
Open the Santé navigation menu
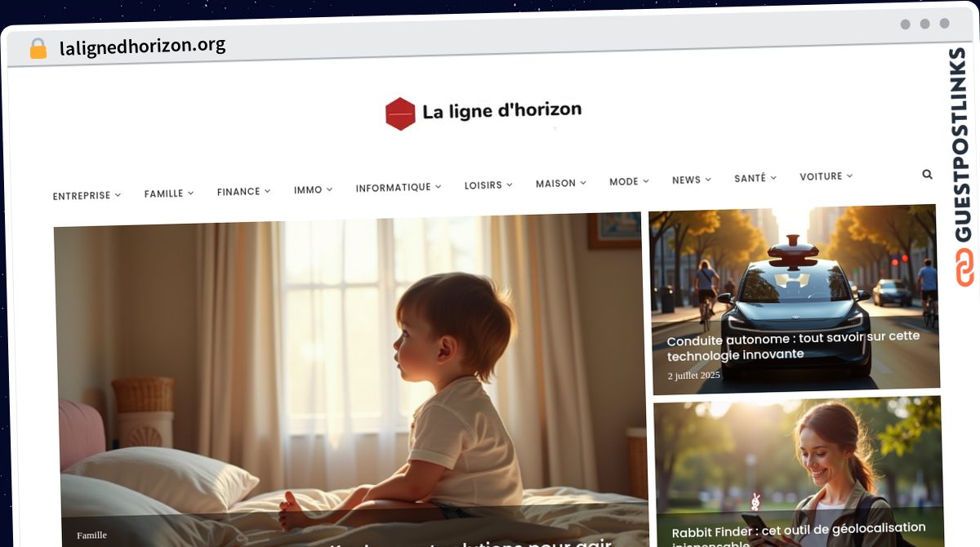(x=755, y=178)
